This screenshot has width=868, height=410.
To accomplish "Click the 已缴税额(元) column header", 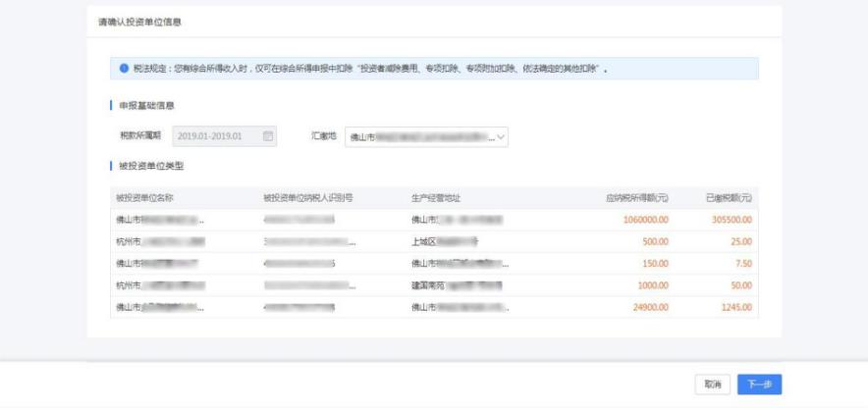I will pyautogui.click(x=729, y=198).
